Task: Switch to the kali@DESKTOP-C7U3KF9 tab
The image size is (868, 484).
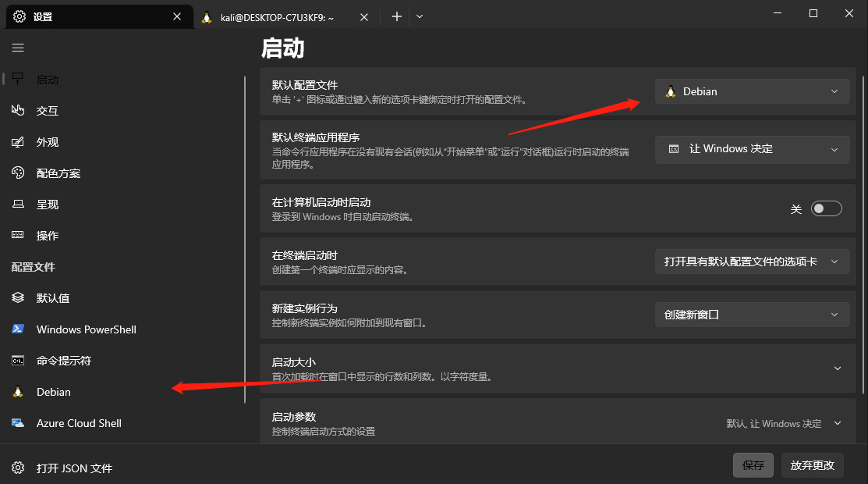Action: [277, 16]
